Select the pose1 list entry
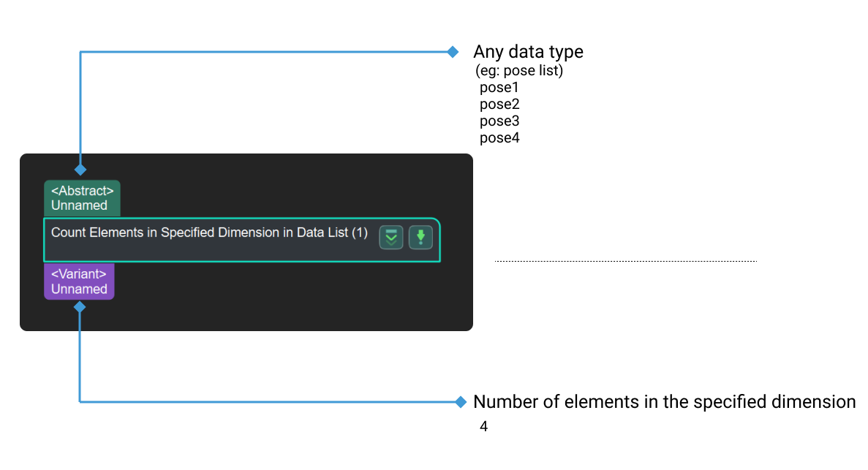The height and width of the screenshot is (470, 868). coord(499,87)
